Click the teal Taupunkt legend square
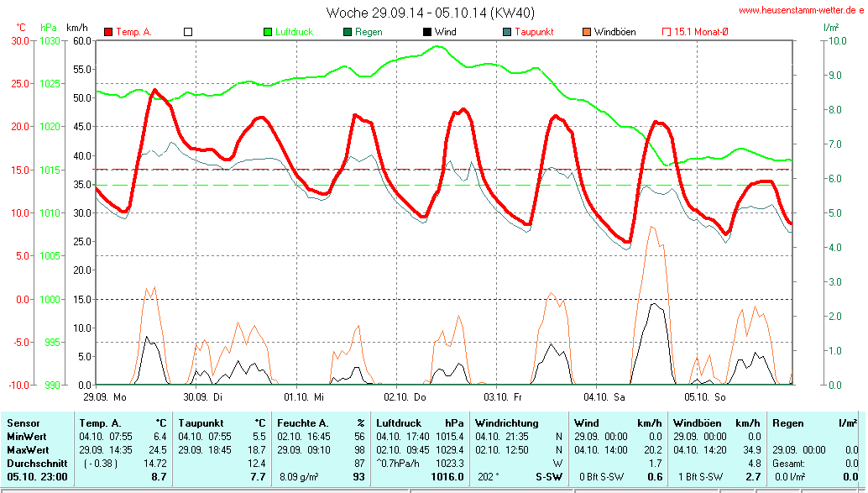Viewport: 868px width, 493px height. (507, 32)
